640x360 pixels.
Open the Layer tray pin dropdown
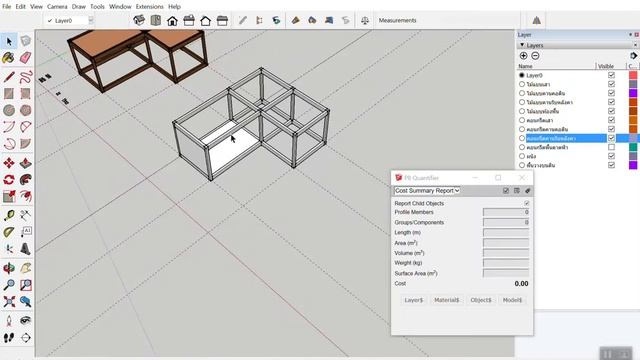[630, 35]
